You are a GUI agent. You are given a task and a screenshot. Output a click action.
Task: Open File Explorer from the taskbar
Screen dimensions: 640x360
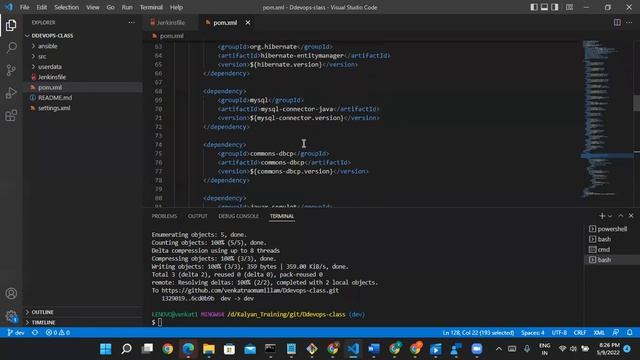pyautogui.click(x=209, y=349)
